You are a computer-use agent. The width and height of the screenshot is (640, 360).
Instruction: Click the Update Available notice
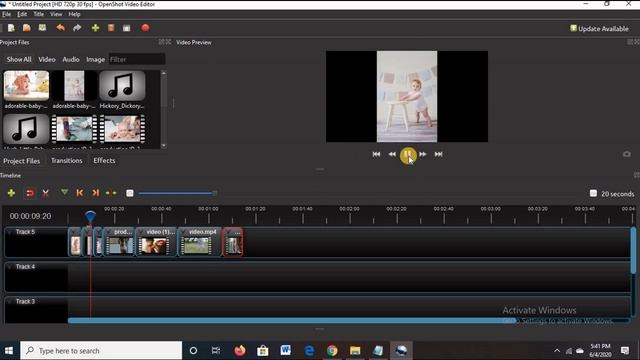599,29
